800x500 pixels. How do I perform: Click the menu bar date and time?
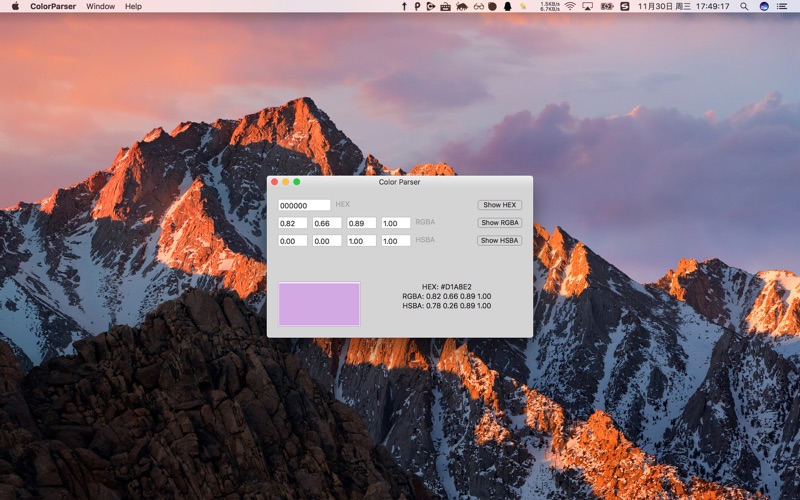coord(684,6)
